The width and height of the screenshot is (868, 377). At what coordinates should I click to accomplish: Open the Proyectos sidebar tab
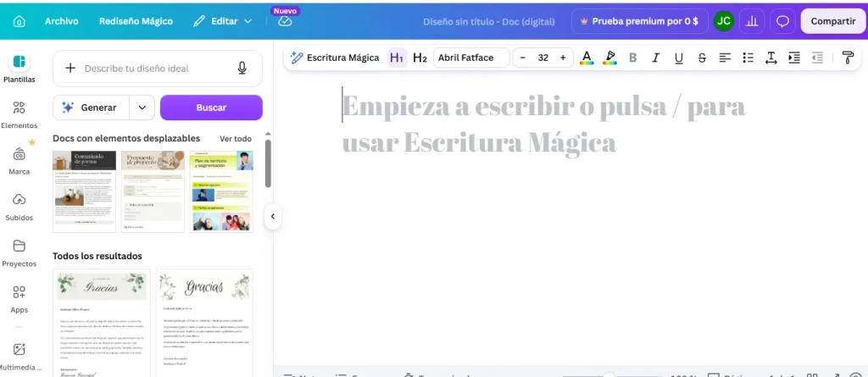[x=19, y=253]
